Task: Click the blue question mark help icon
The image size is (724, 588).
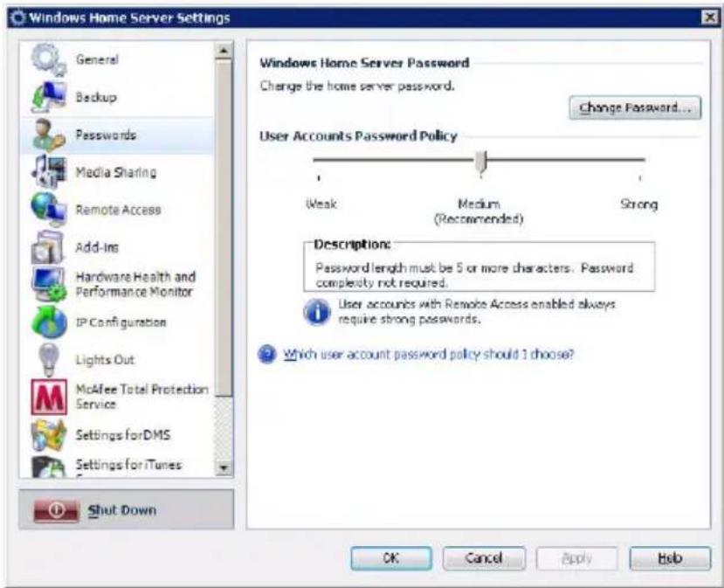Action: (267, 354)
